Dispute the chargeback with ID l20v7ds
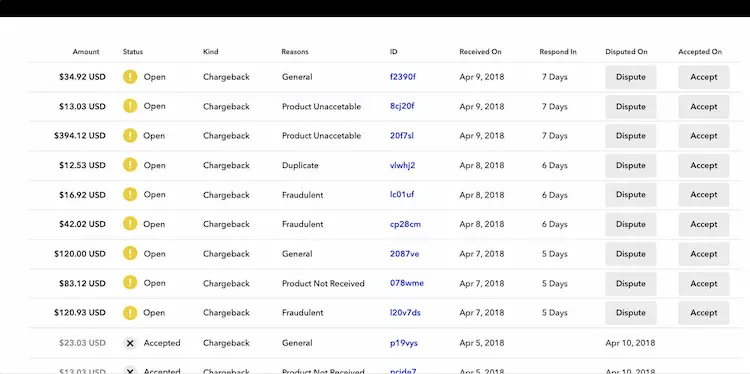Screen dimensions: 750x374 click(x=630, y=313)
